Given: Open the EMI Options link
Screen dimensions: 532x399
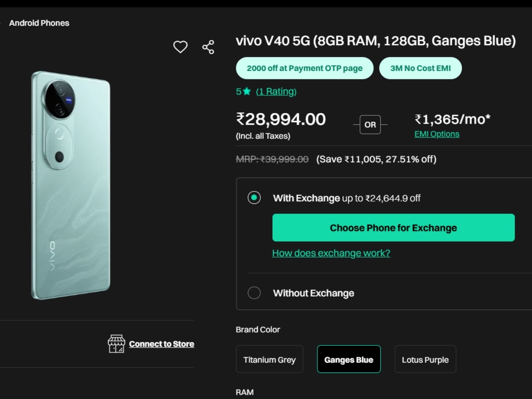Looking at the screenshot, I should pos(437,134).
